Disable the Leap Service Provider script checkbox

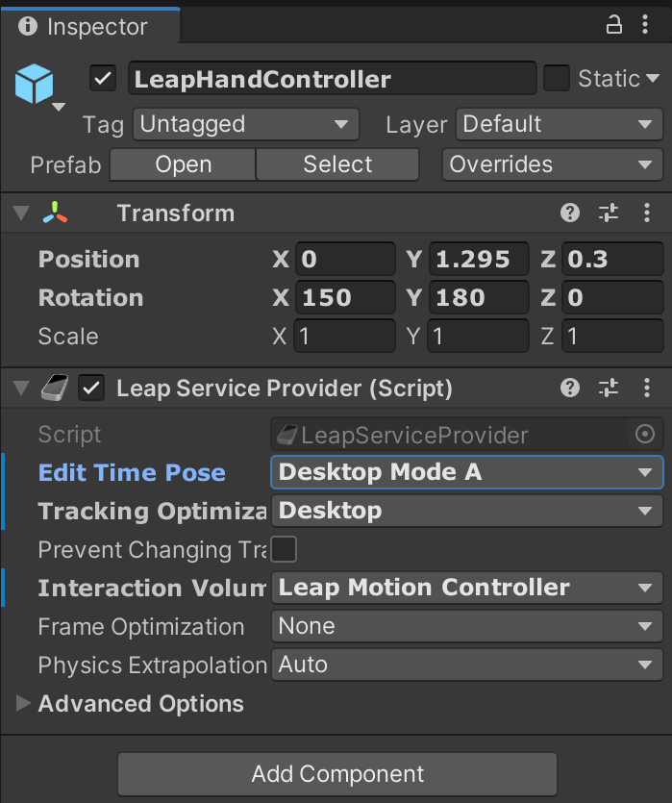pos(92,389)
